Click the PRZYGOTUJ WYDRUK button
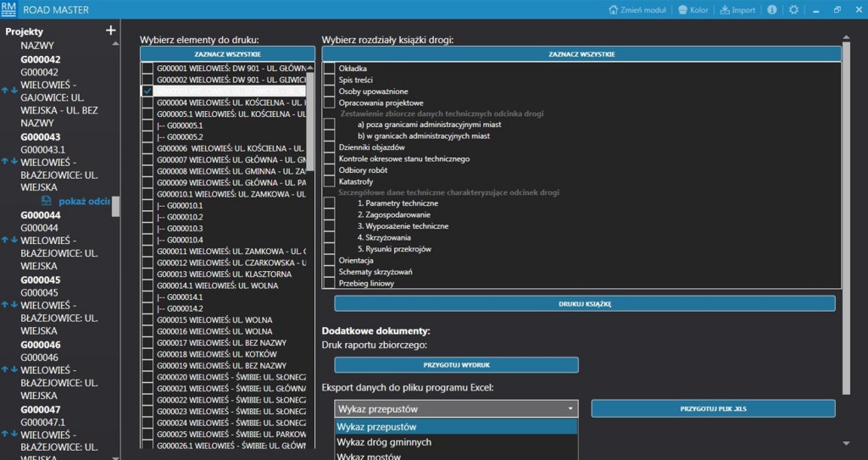 click(456, 365)
